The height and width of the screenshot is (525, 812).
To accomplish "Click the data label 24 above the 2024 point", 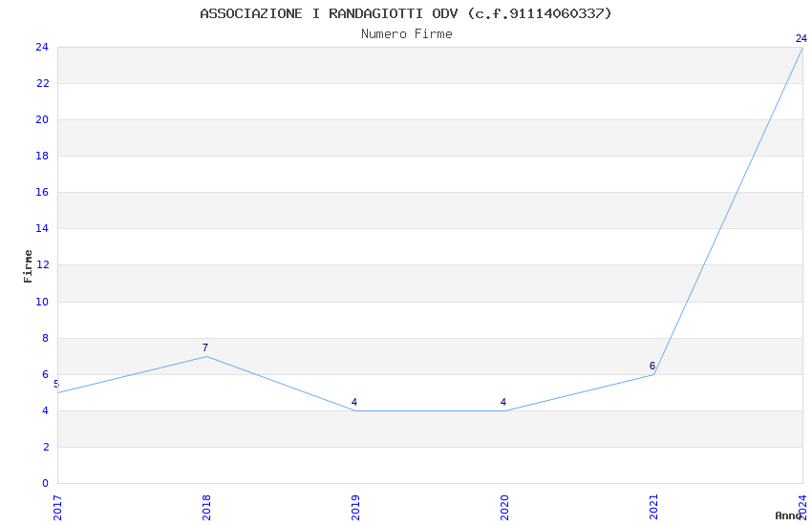I will 801,38.
